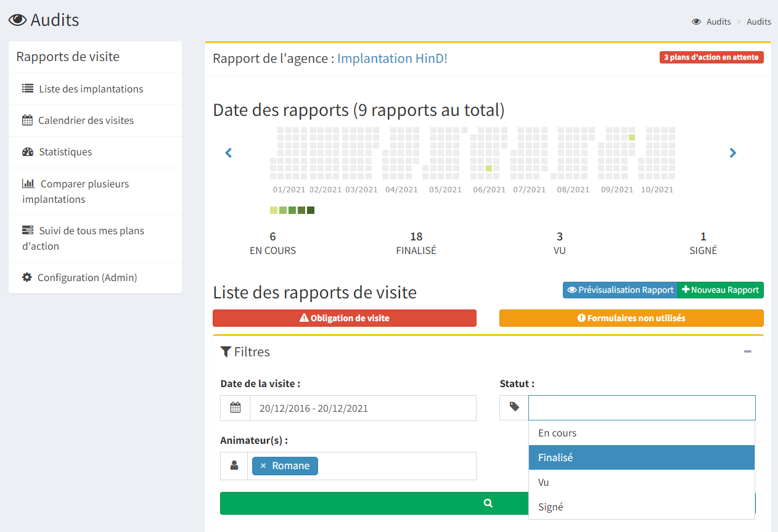Click the 3 plans d'action en attente badge
This screenshot has height=532, width=778.
711,57
